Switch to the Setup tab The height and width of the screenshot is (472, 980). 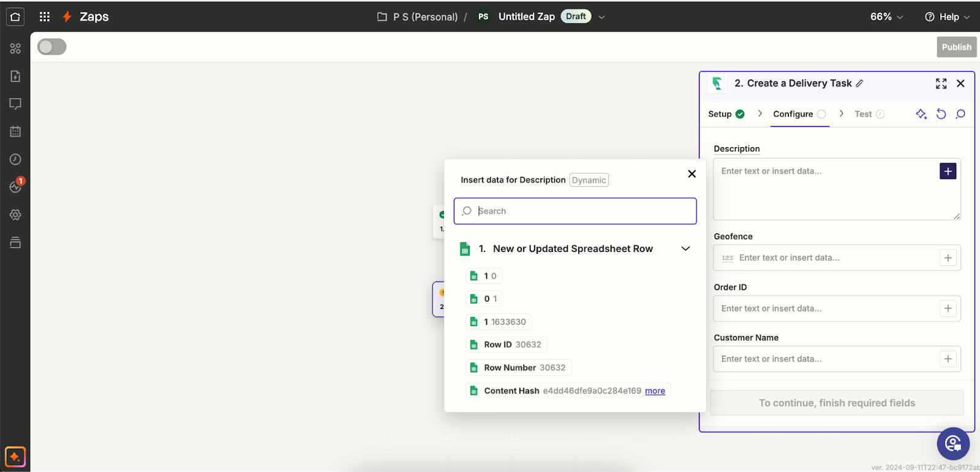point(726,114)
